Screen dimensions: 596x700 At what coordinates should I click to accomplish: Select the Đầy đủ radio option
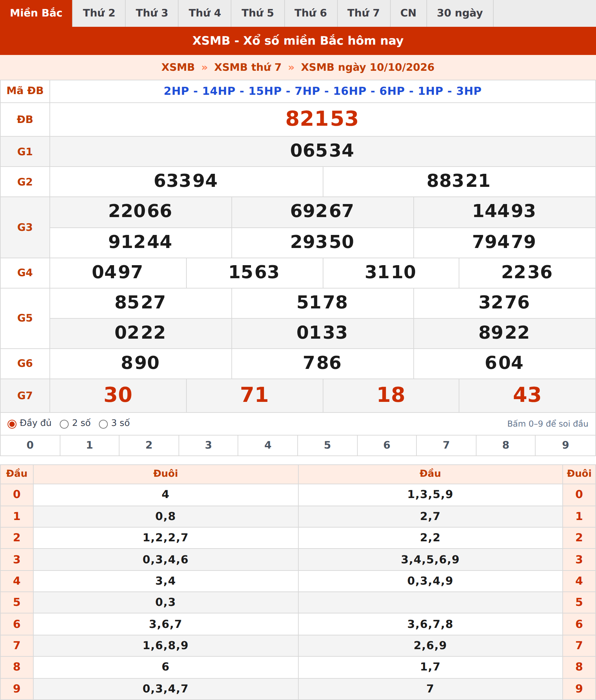point(12,424)
